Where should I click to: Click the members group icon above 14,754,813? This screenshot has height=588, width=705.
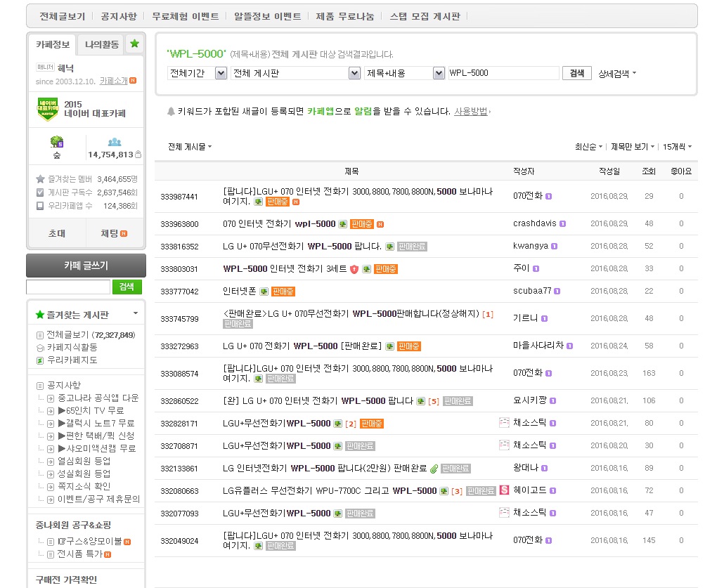115,142
